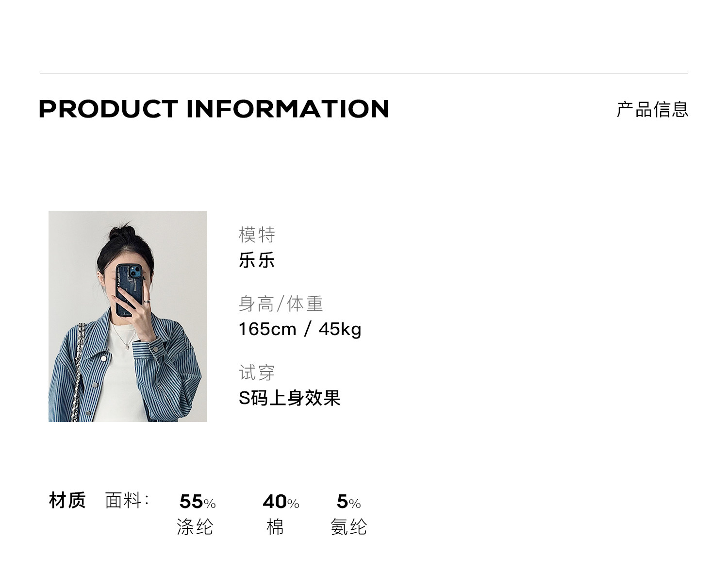Screen dimensions: 728x574
Task: Click the 产品信息 title text
Action: tap(652, 109)
